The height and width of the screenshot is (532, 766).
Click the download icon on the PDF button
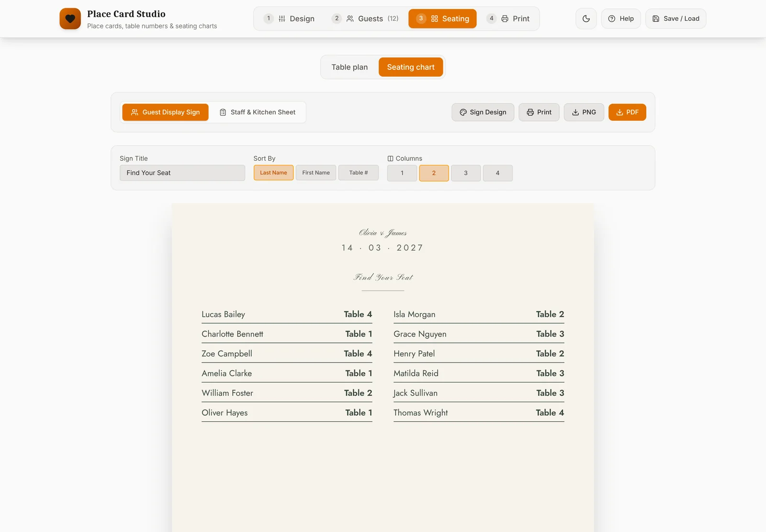(x=620, y=112)
